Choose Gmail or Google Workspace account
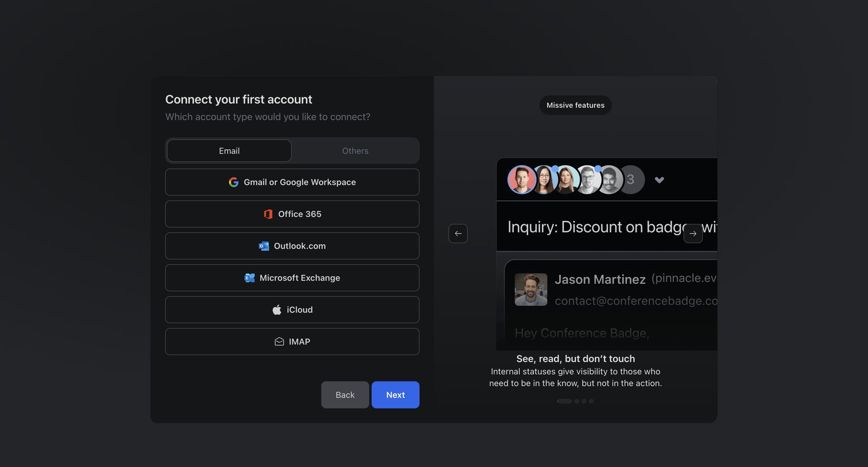 (292, 182)
